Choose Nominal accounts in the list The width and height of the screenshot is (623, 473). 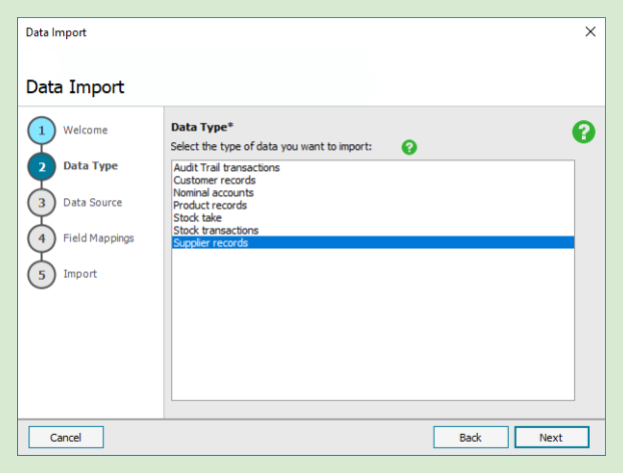(x=213, y=193)
